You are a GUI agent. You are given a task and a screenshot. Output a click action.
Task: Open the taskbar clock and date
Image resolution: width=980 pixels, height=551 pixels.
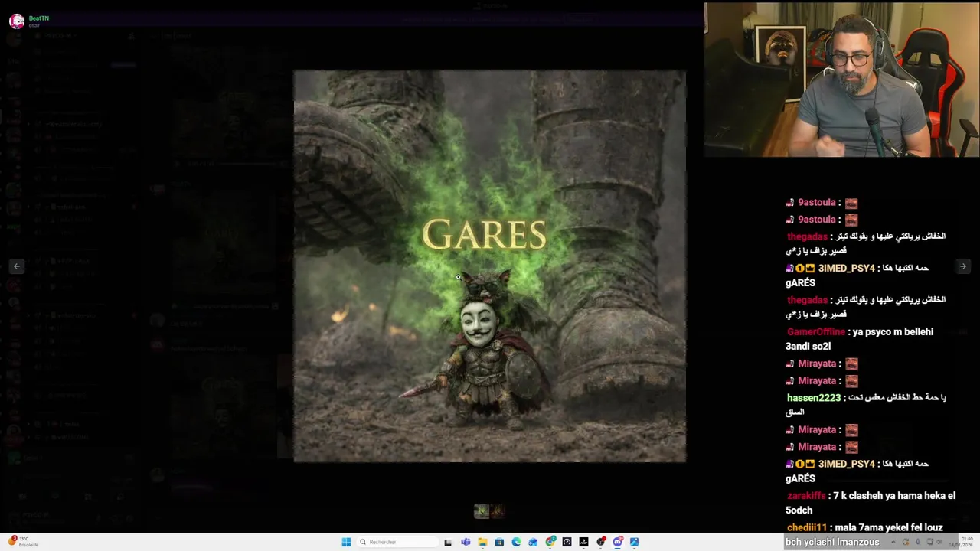click(x=960, y=542)
